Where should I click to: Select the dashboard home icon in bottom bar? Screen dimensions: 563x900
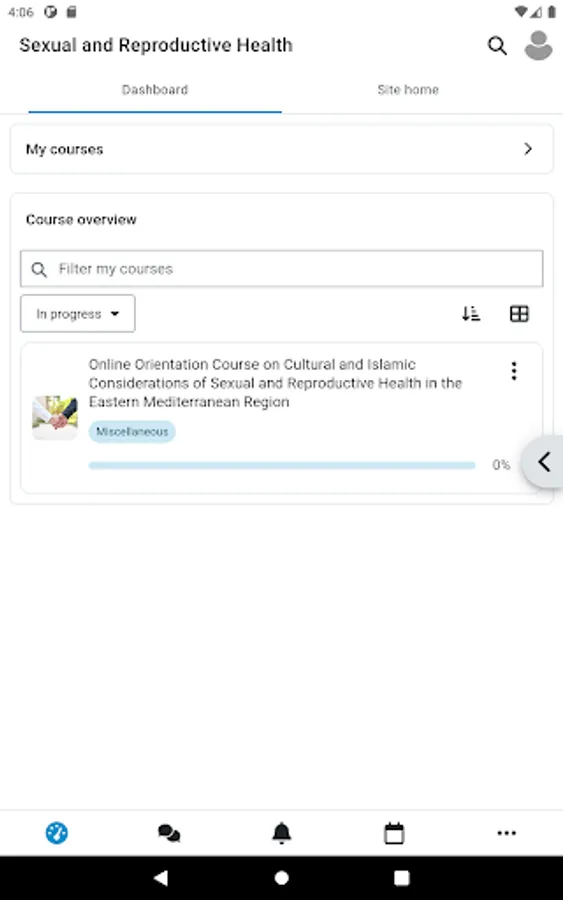click(x=56, y=833)
